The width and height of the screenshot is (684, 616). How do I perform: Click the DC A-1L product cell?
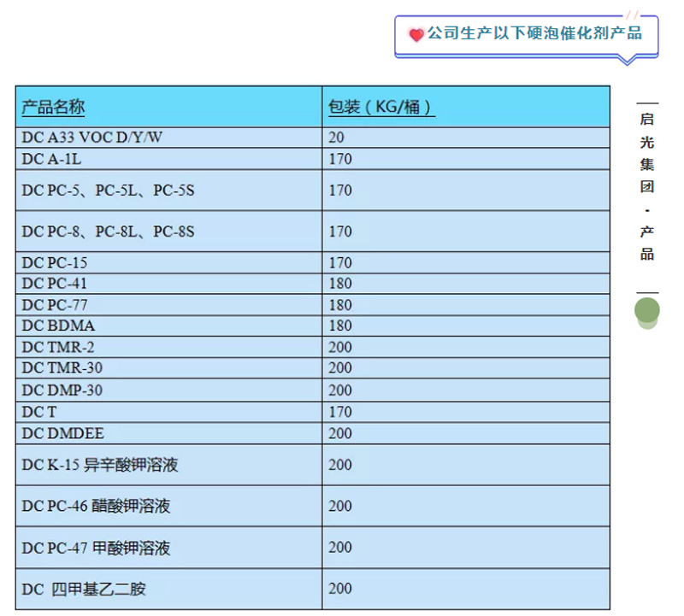(x=52, y=159)
